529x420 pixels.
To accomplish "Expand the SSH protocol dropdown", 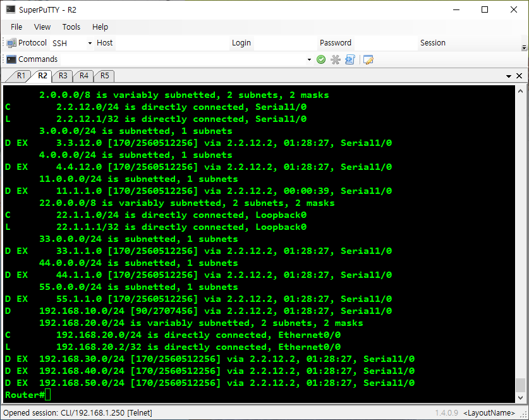I will pos(90,43).
